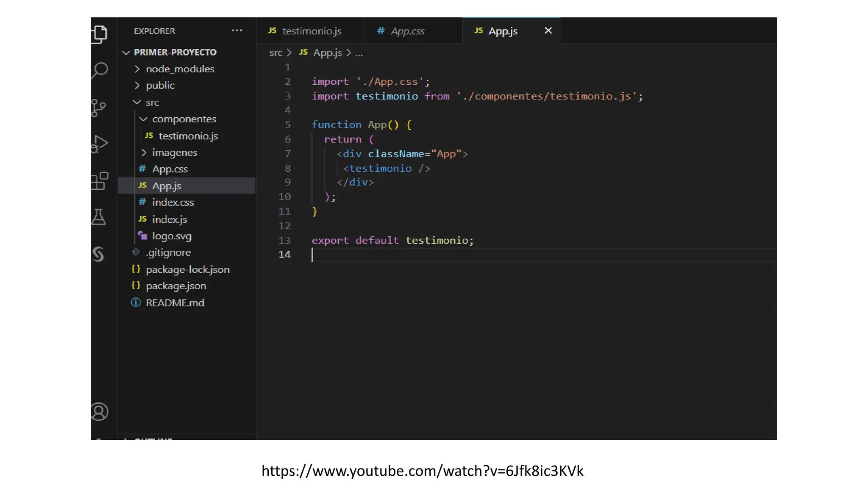Open the Explorer view in activity bar

100,34
